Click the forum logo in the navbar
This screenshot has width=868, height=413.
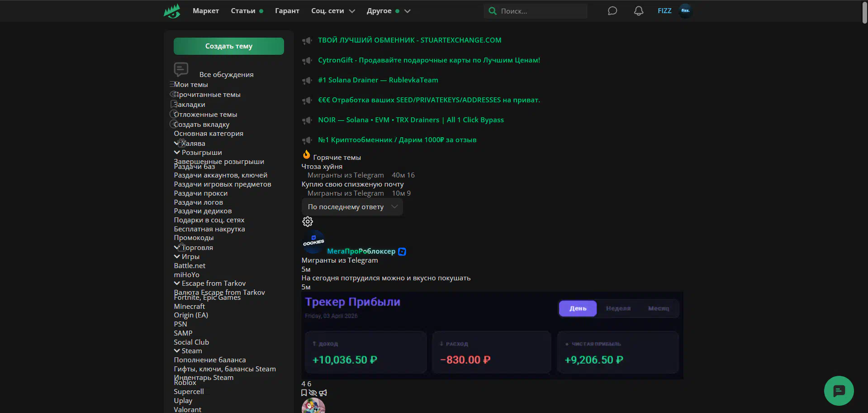tap(172, 11)
